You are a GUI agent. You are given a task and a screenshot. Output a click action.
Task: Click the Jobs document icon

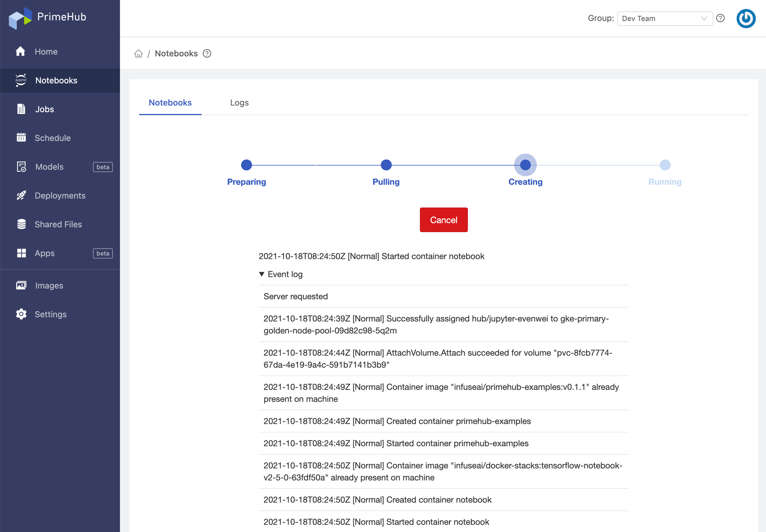click(x=21, y=109)
